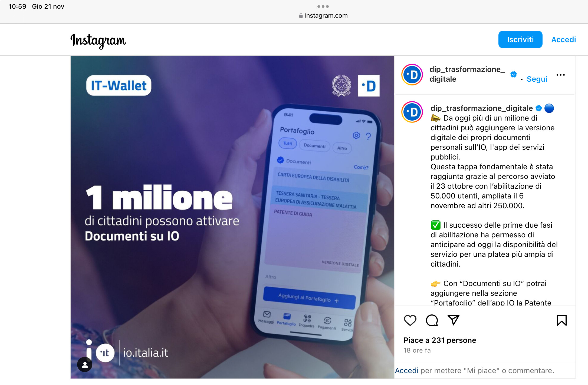This screenshot has width=588, height=385.
Task: Open the three-dot post options menu
Action: click(x=560, y=75)
